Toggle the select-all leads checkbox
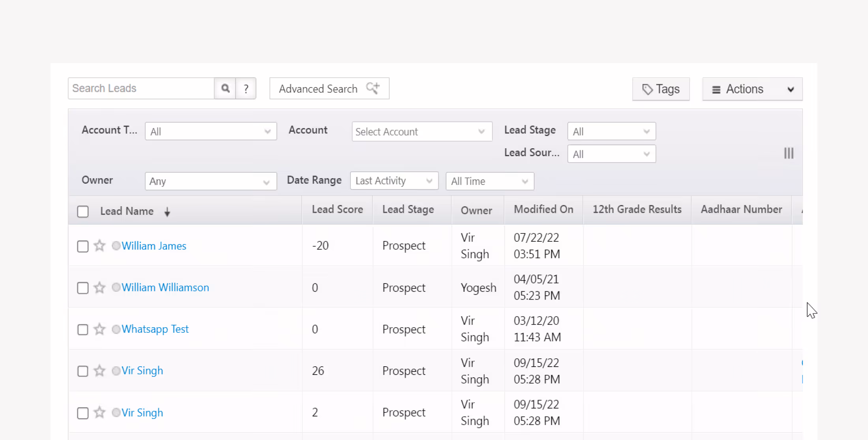The height and width of the screenshot is (440, 868). (x=83, y=211)
